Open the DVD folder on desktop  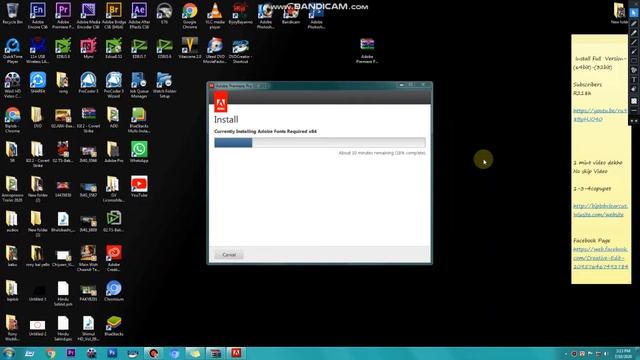[x=38, y=117]
